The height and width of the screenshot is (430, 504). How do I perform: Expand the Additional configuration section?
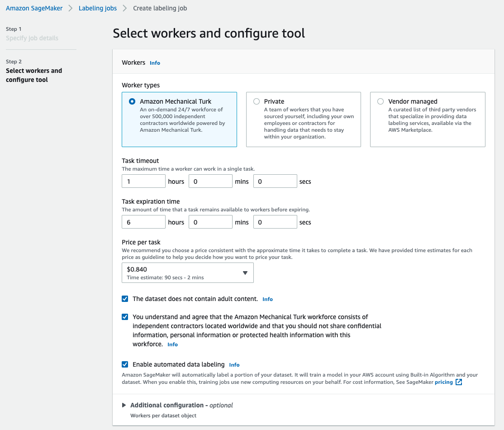click(x=124, y=405)
